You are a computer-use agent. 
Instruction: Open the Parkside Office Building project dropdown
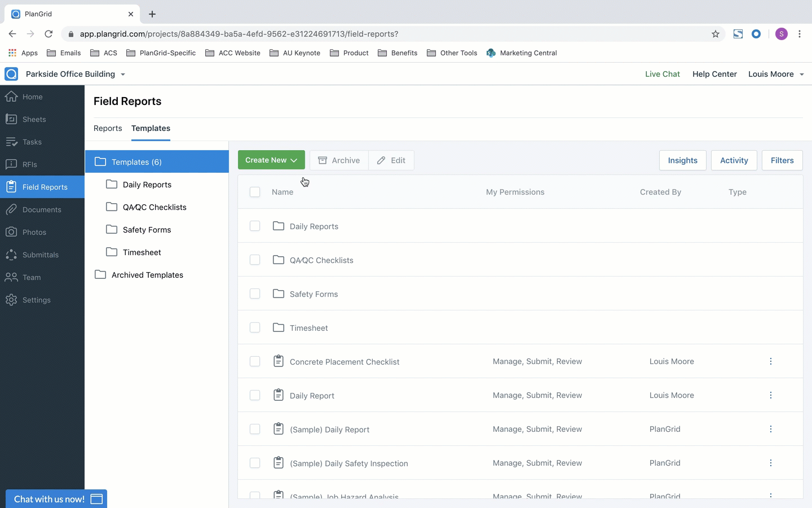coord(76,74)
